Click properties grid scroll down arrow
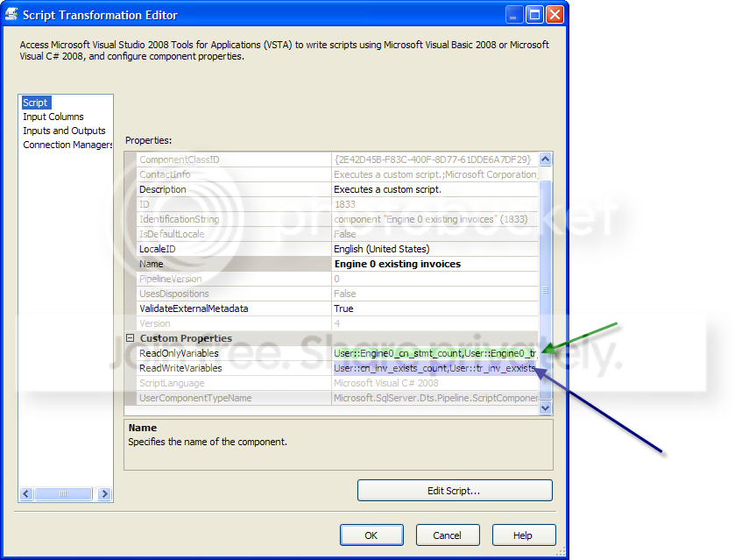 click(545, 408)
